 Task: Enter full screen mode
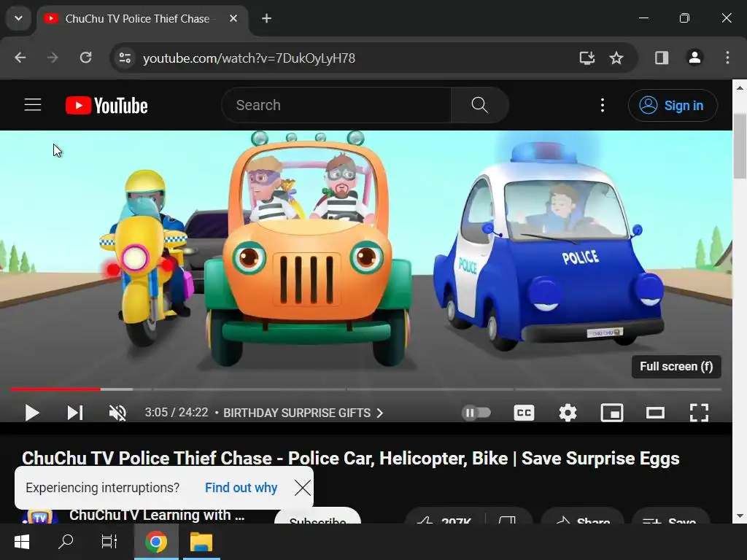699,413
